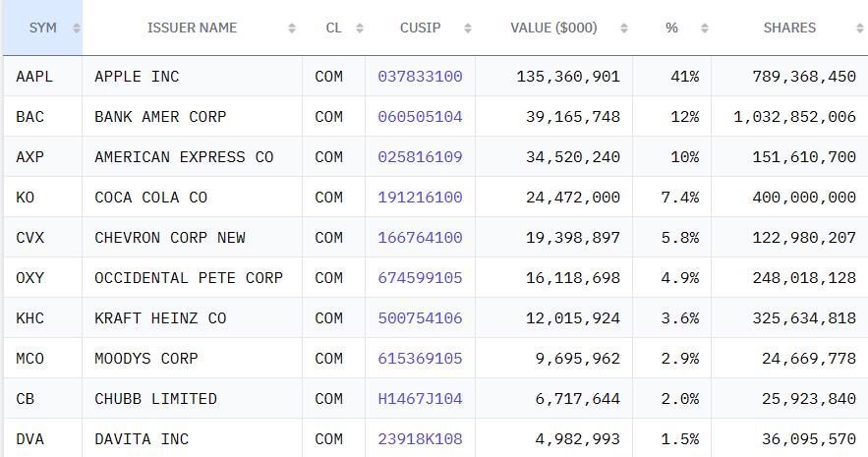Click sort arrows next to SHARES header

pyautogui.click(x=860, y=29)
